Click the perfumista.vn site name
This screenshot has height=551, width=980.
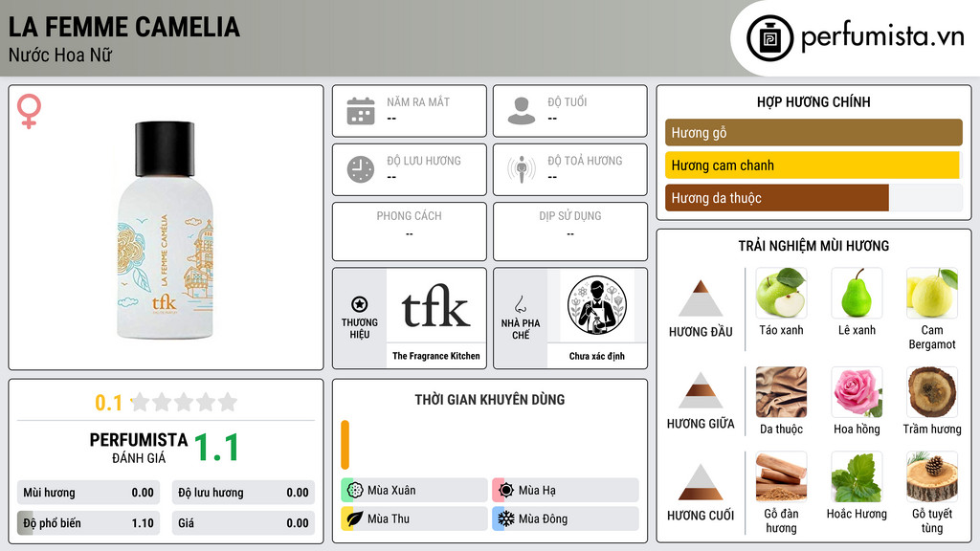(x=882, y=37)
